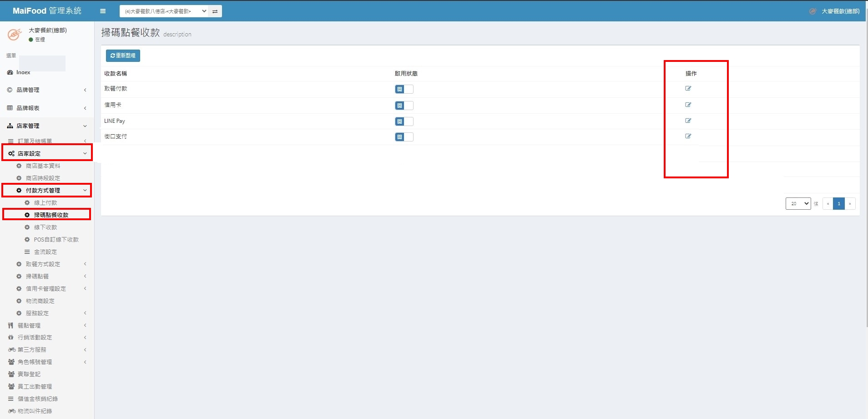Go to pagination page 1
Viewport: 868px width, 419px height.
tap(838, 203)
